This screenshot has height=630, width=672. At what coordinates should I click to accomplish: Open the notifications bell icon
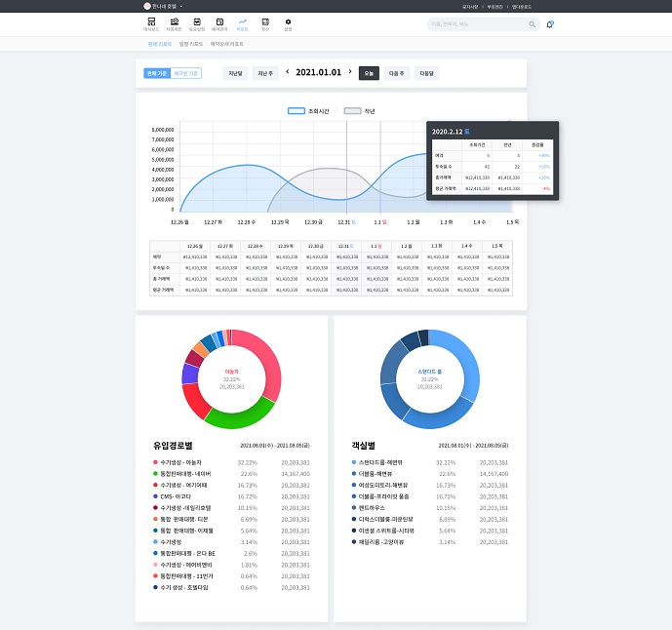[x=550, y=24]
